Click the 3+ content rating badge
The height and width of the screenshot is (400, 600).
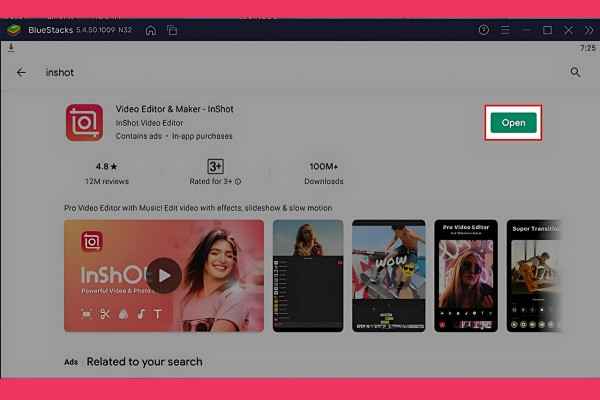click(215, 167)
